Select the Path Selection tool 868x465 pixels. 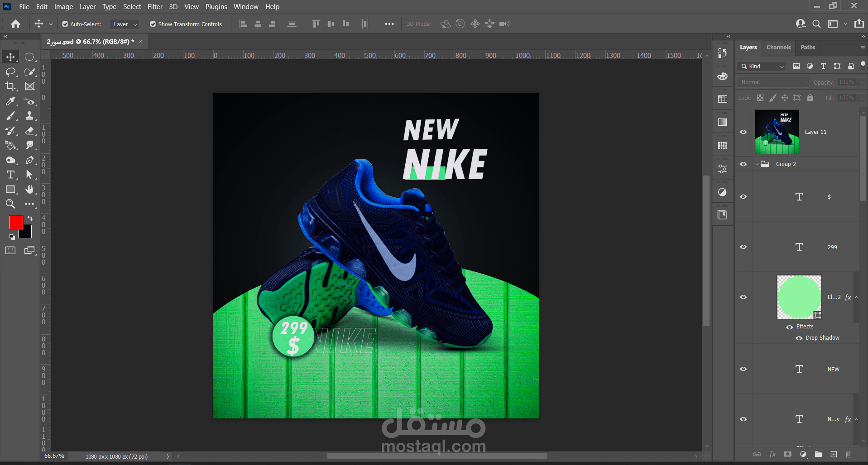pos(29,175)
